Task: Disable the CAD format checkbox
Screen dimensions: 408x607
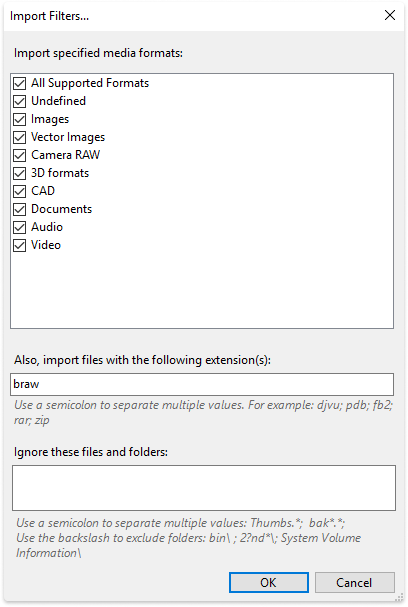Action: [20, 191]
